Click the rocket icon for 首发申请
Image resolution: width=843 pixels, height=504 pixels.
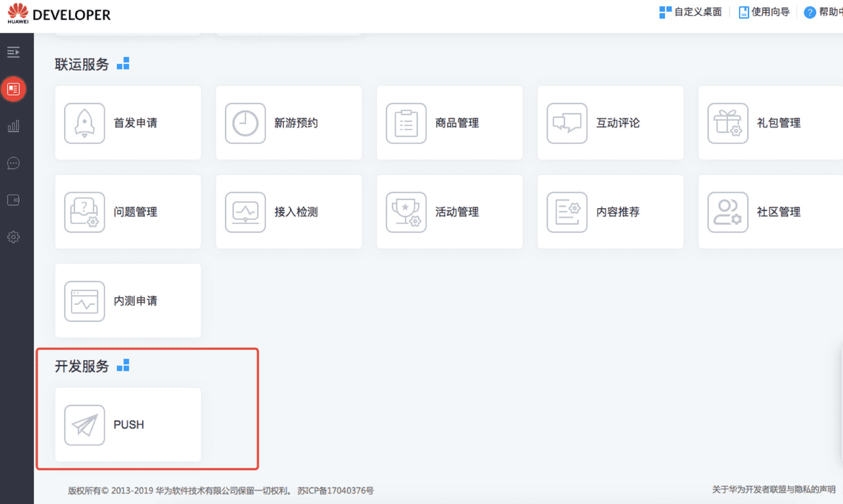tap(85, 123)
